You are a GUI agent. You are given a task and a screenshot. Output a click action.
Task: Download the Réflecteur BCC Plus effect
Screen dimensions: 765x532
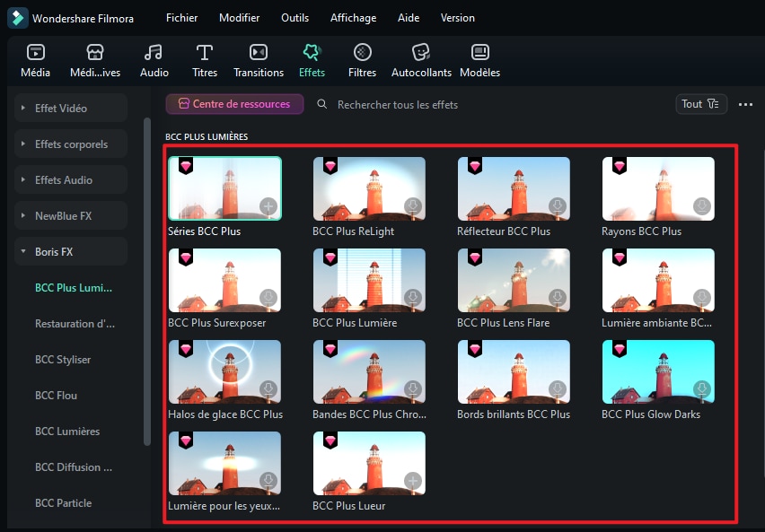(558, 206)
